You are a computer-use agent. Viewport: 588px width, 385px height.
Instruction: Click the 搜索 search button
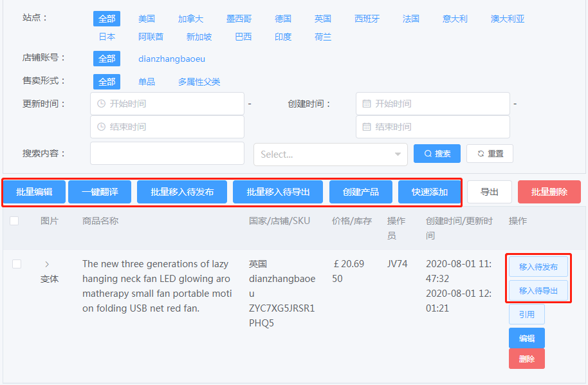[437, 153]
